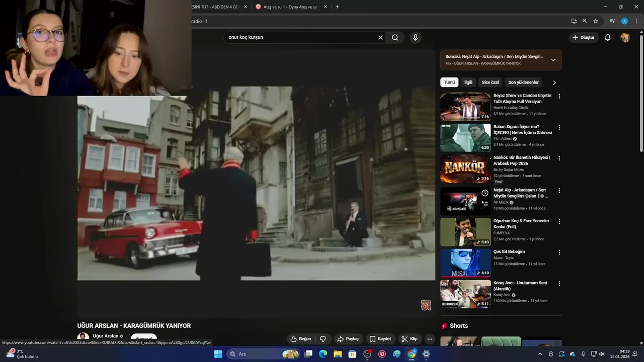644x362 pixels.
Task: Like the video with Beğen button
Action: pyautogui.click(x=301, y=339)
